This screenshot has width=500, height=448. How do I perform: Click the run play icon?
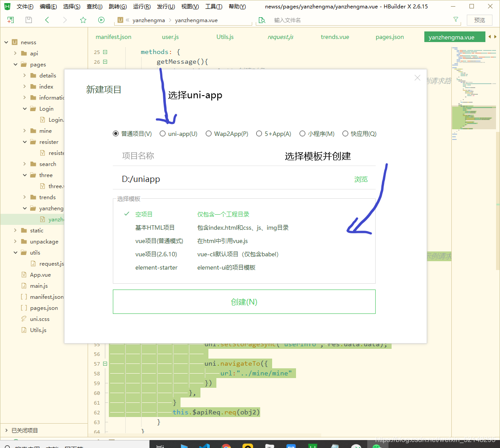pyautogui.click(x=101, y=20)
